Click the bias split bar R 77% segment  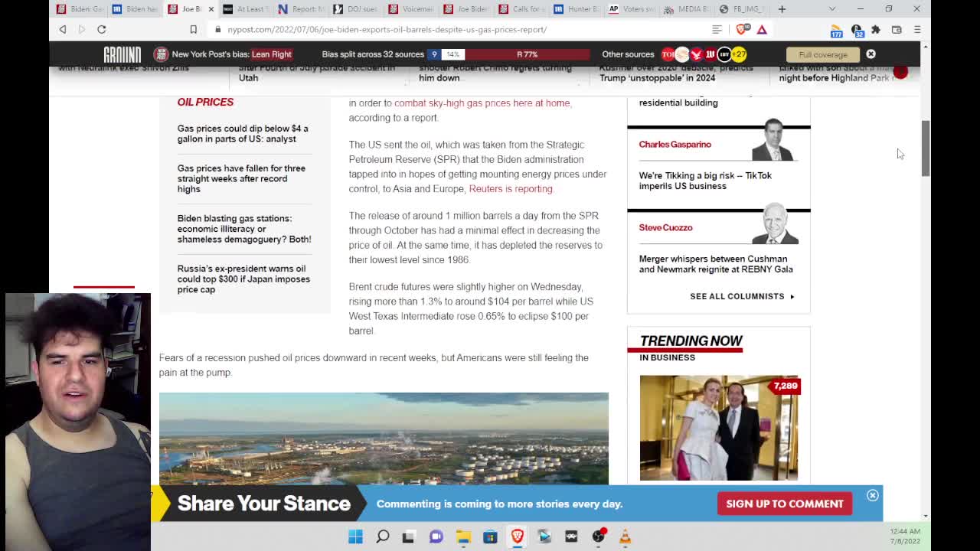pos(527,54)
